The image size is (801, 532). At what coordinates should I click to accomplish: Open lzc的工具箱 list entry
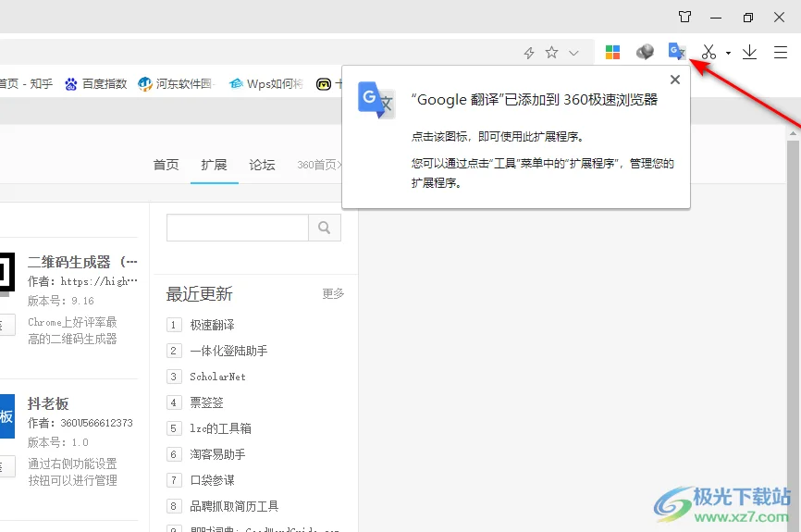point(221,428)
